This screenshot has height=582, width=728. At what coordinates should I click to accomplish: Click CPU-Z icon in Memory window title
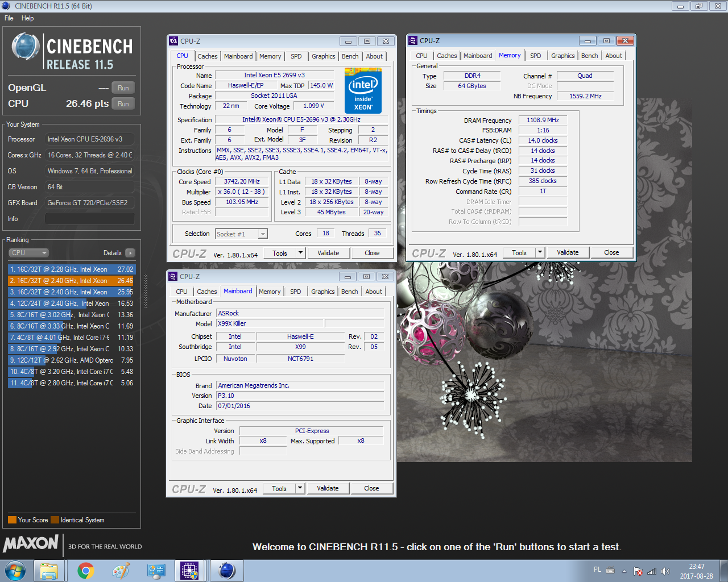(413, 41)
